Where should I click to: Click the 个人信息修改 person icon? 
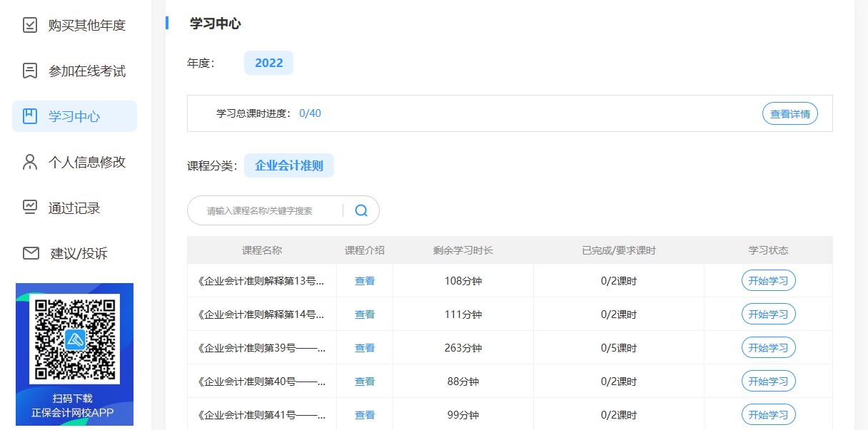pos(29,162)
